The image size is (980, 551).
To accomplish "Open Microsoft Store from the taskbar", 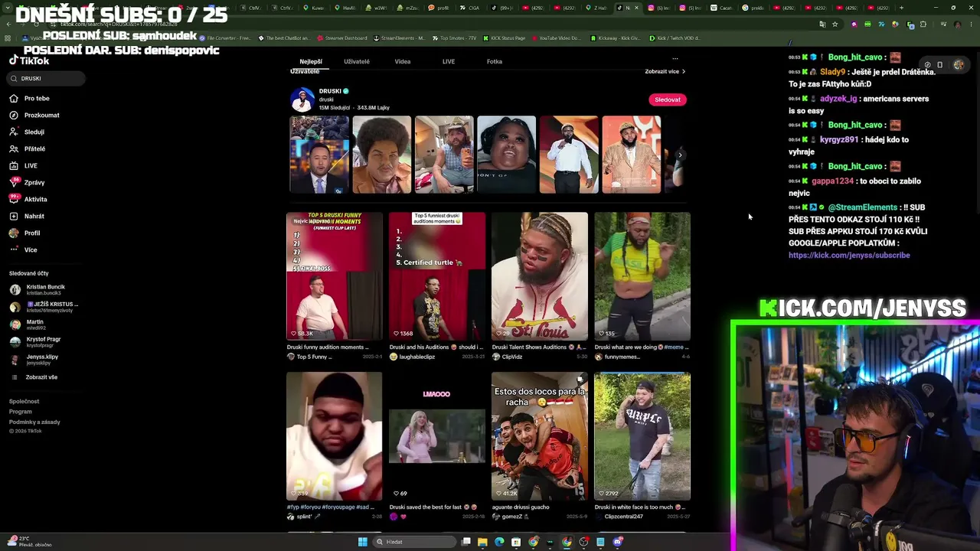I will pyautogui.click(x=516, y=542).
